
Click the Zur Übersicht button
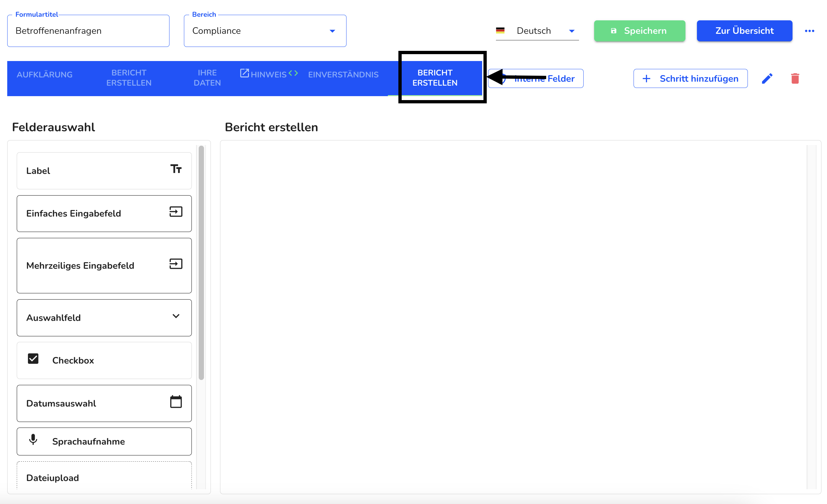[x=745, y=31]
